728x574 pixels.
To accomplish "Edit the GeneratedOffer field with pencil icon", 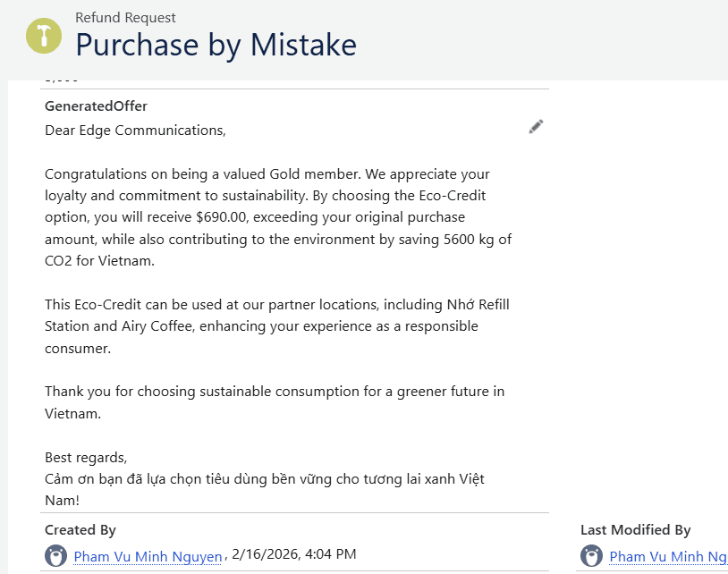I will tap(536, 127).
